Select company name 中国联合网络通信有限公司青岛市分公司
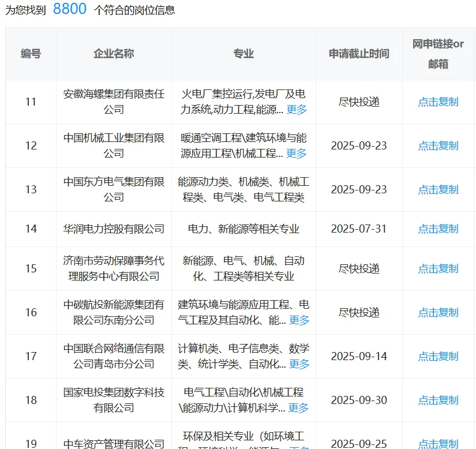 tap(114, 357)
